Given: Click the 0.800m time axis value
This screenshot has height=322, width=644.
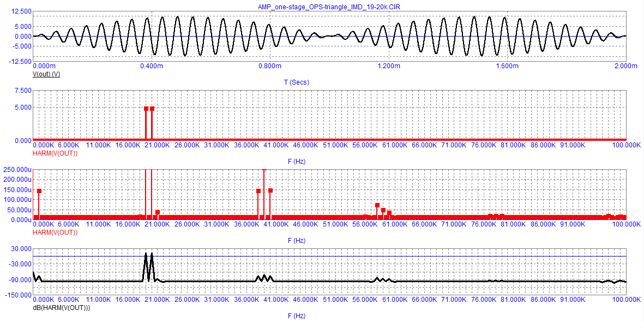Looking at the screenshot, I should 270,66.
